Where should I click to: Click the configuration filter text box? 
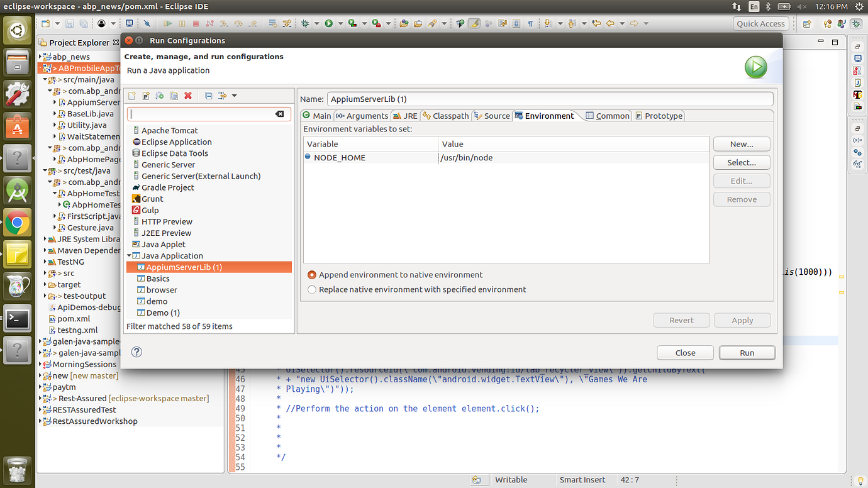(x=209, y=114)
